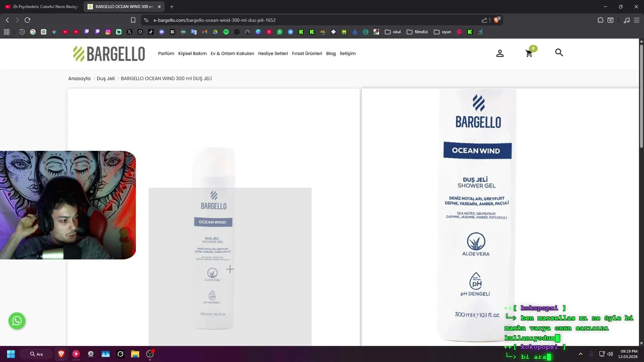This screenshot has width=644, height=362.
Task: Bookmark this page icon in address bar
Action: tap(133, 20)
